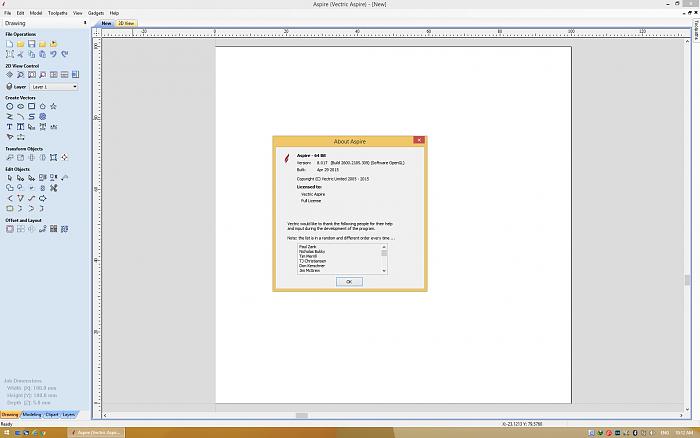Viewport: 700px width, 438px height.
Task: Click the Windows Start button
Action: (7, 433)
